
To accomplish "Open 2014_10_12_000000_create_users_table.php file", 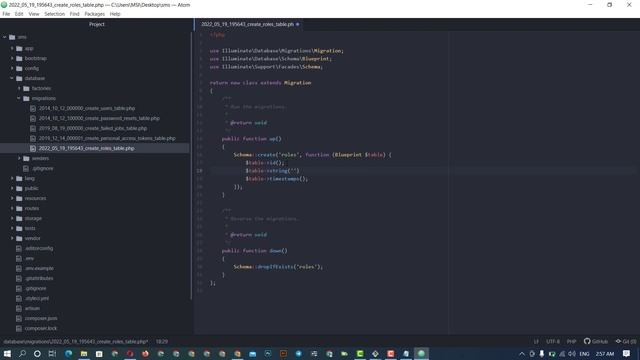I will pyautogui.click(x=87, y=108).
